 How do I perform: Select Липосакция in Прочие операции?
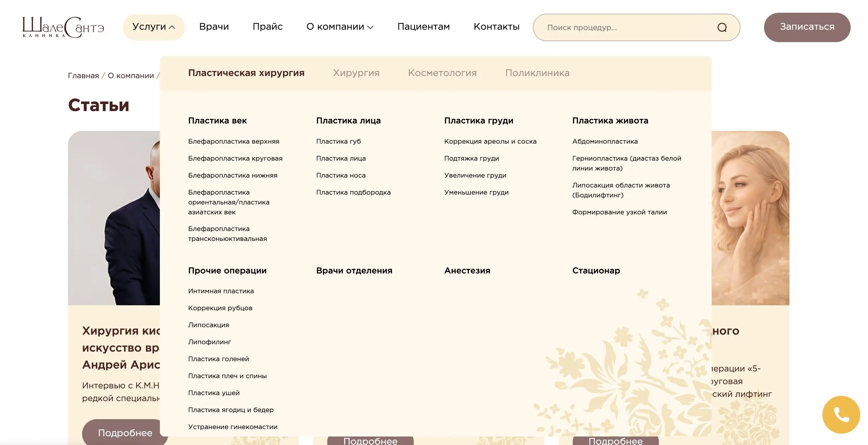click(x=208, y=325)
